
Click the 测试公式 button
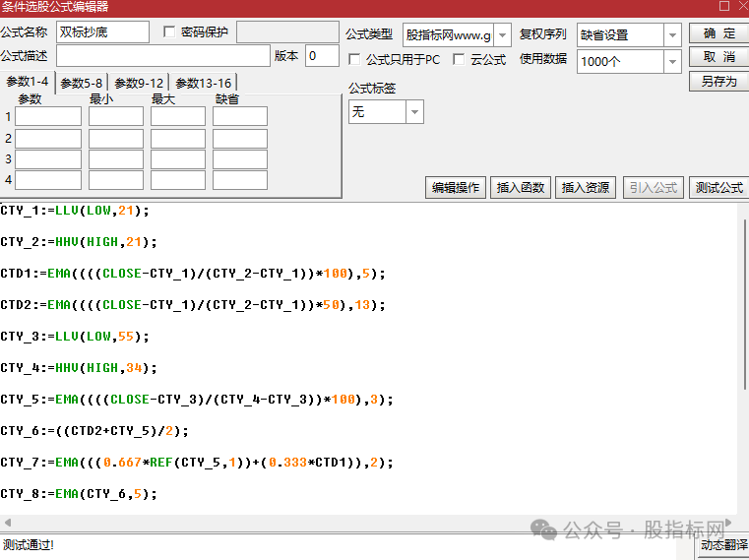click(x=718, y=187)
